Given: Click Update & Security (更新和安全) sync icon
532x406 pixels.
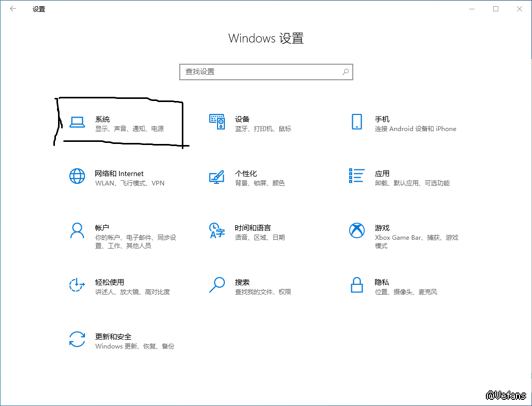Looking at the screenshot, I should tap(77, 339).
